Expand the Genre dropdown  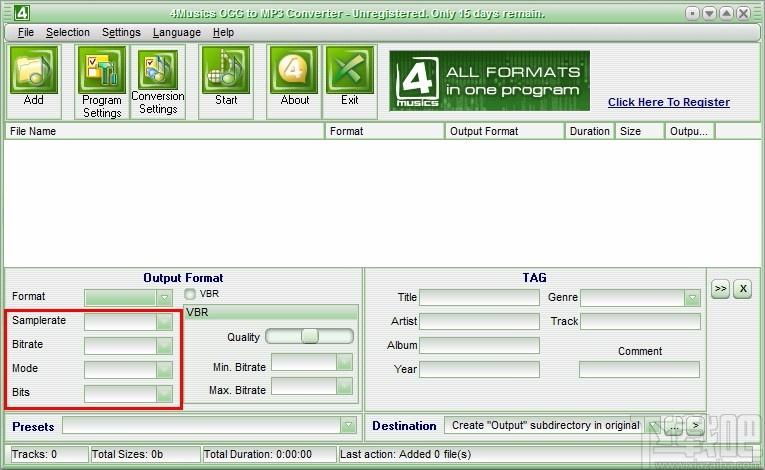pos(692,298)
